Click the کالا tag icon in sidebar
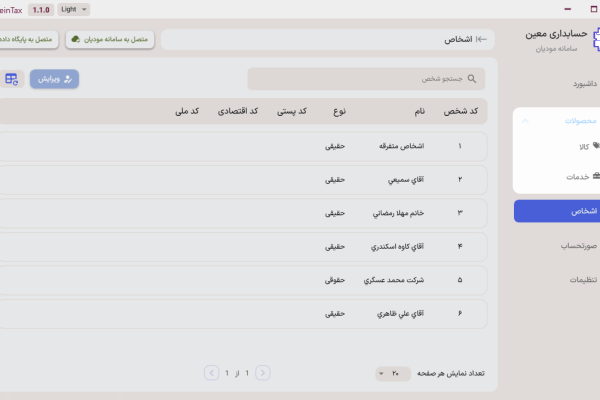Screen dimensions: 600x400 tap(596, 145)
